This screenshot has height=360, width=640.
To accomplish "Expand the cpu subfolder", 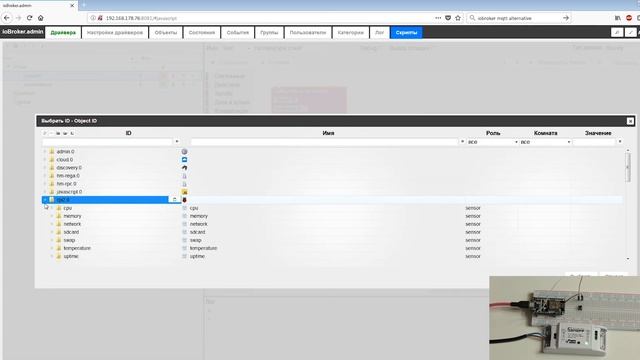I will (52, 208).
